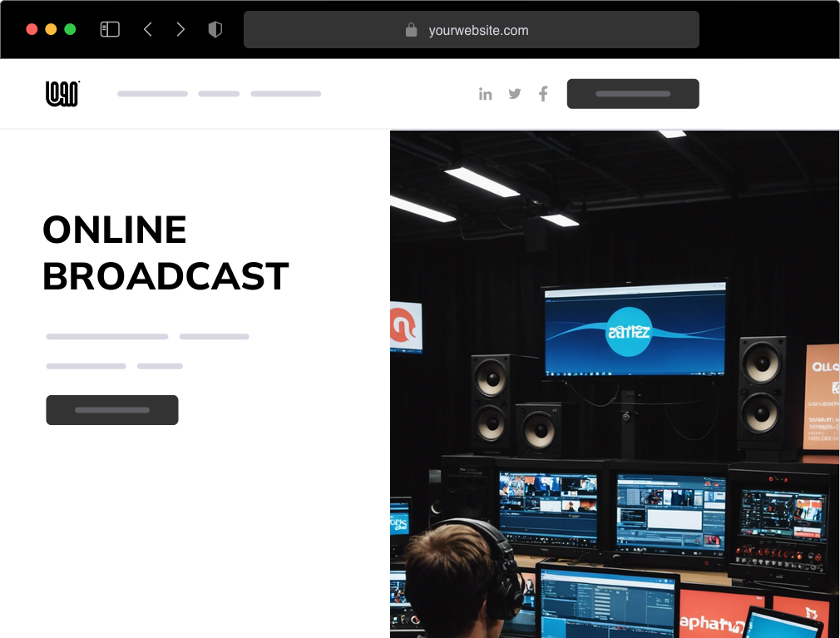Visit the Facebook page icon

[543, 93]
